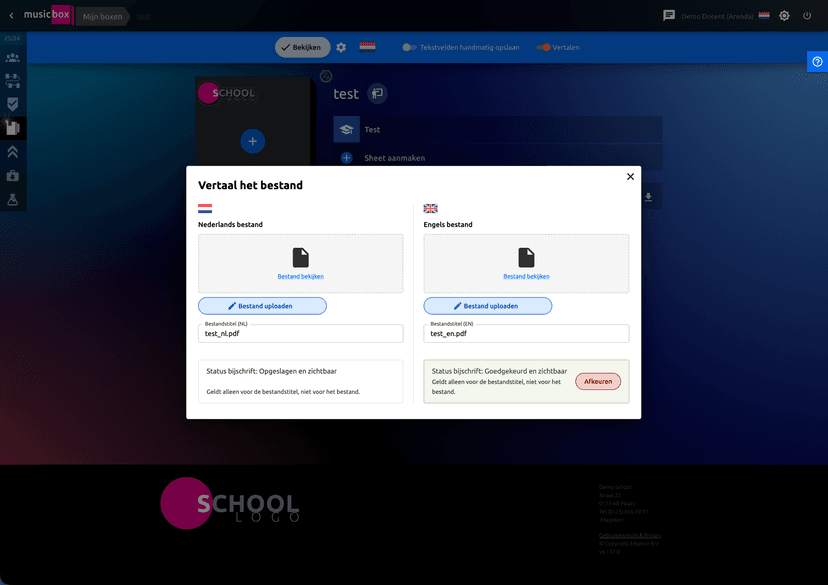
Task: Click the presentation icon next to test title
Action: [x=377, y=93]
